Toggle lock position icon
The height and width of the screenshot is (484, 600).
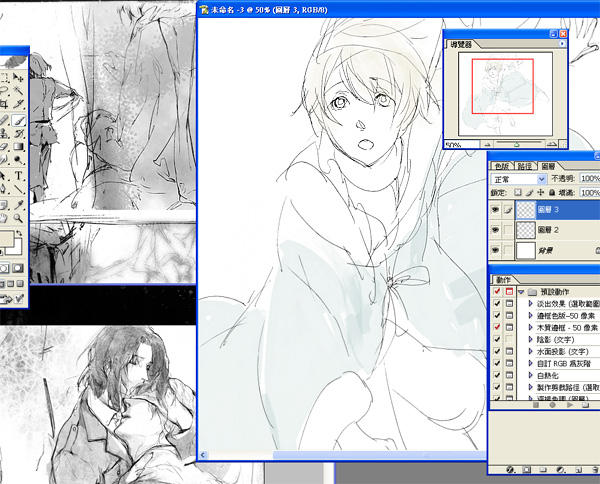click(541, 192)
